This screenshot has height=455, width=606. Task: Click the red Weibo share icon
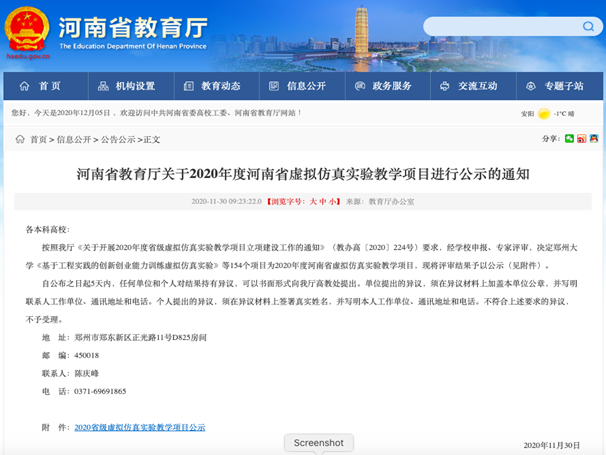click(581, 139)
